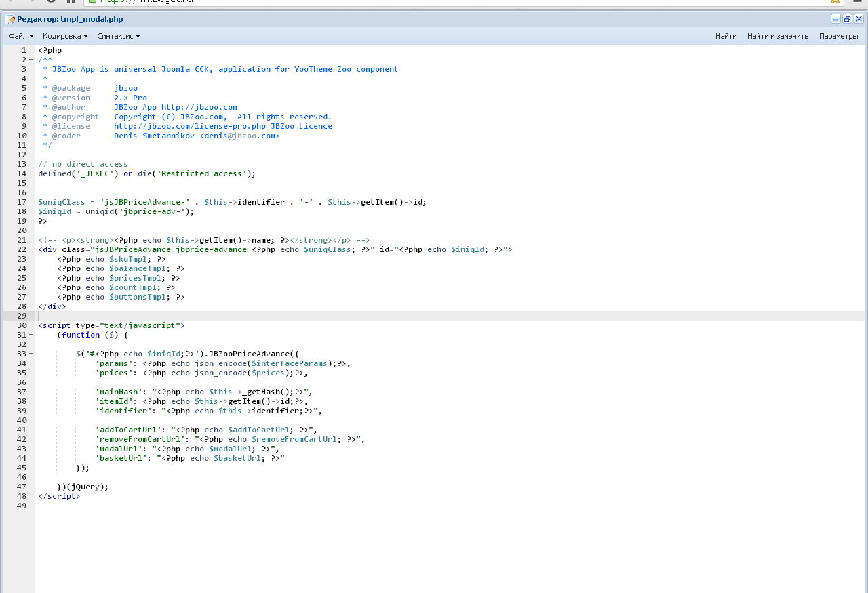The image size is (868, 593).
Task: Open the Синтаксис syntax dropdown
Action: point(118,36)
